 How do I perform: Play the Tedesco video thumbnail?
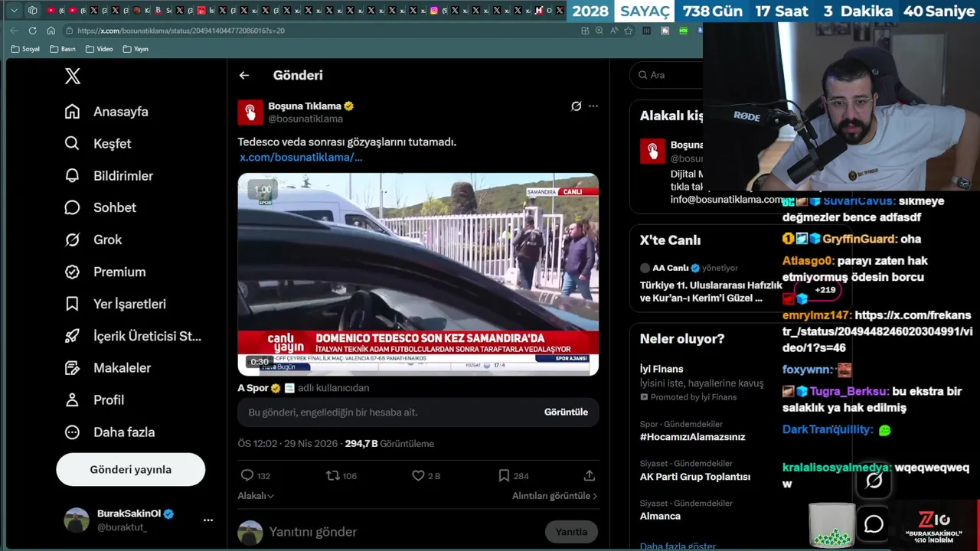[x=418, y=275]
